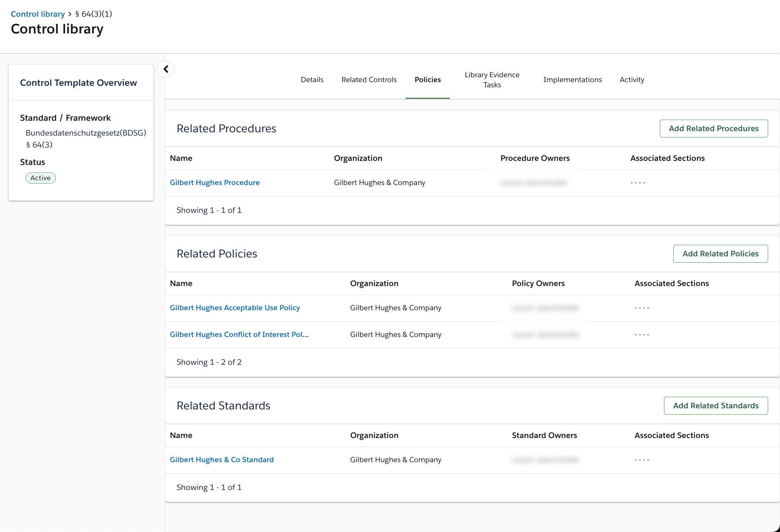Open the Control library breadcrumb link
Viewport: 780px width, 532px height.
pos(38,14)
